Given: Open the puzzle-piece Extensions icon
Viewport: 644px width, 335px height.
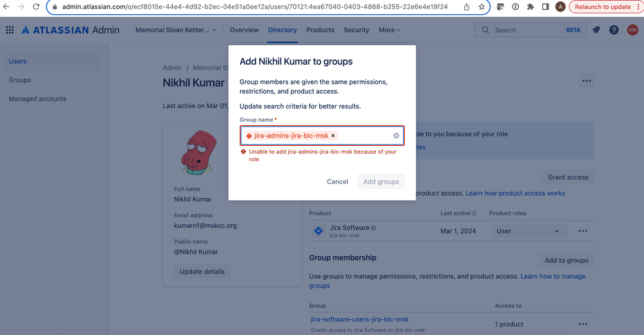Looking at the screenshot, I should tap(531, 6).
